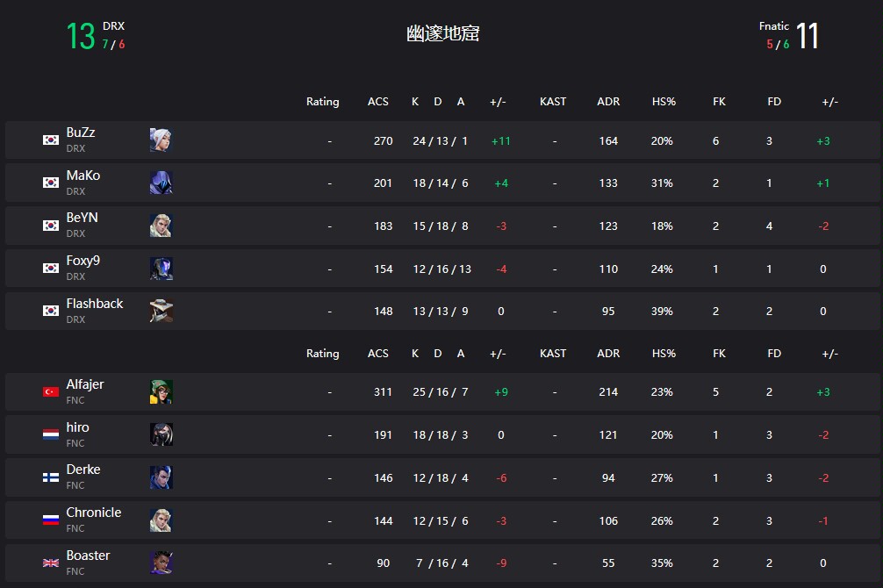The width and height of the screenshot is (883, 588).
Task: Sort FNC table by HS% column header
Action: (664, 354)
